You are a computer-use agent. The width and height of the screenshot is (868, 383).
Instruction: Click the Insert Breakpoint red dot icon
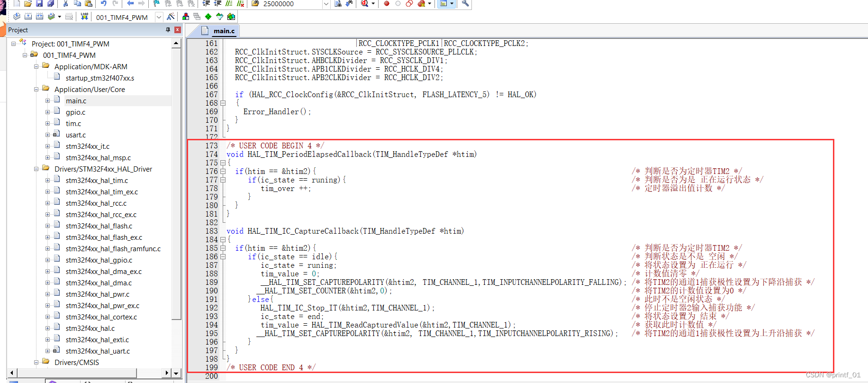[x=387, y=3]
